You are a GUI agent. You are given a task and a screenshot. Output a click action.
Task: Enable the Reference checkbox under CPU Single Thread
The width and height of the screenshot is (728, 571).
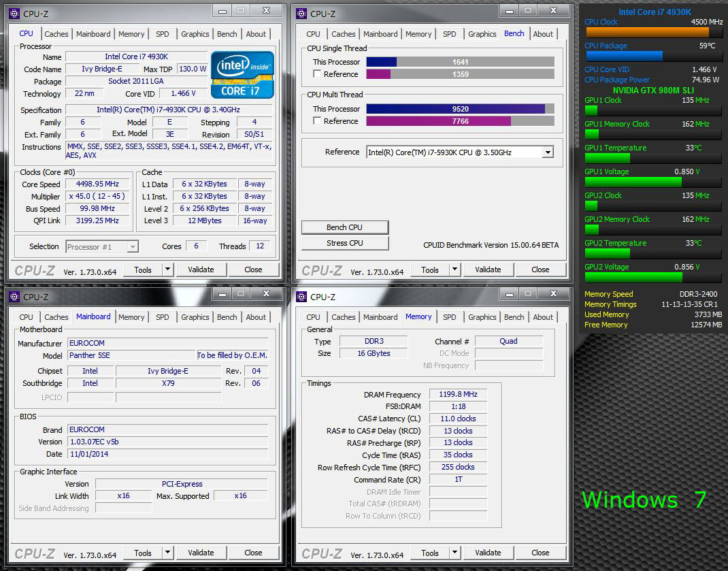(317, 74)
